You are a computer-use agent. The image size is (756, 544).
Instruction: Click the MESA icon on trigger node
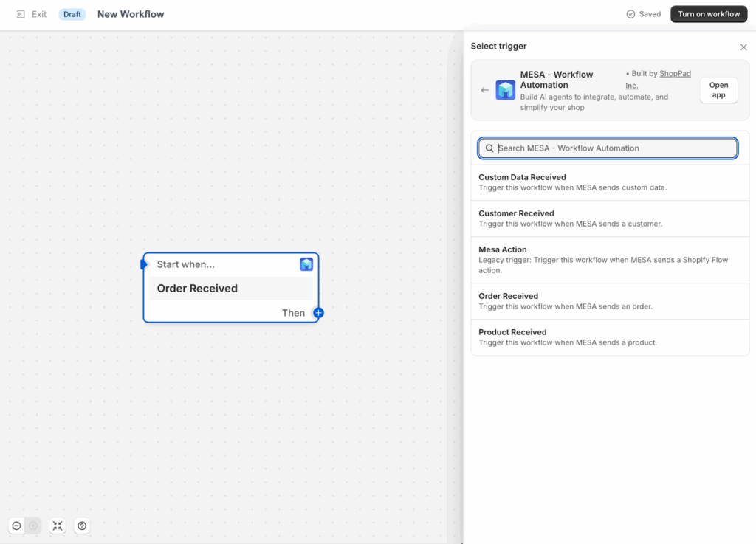point(306,264)
